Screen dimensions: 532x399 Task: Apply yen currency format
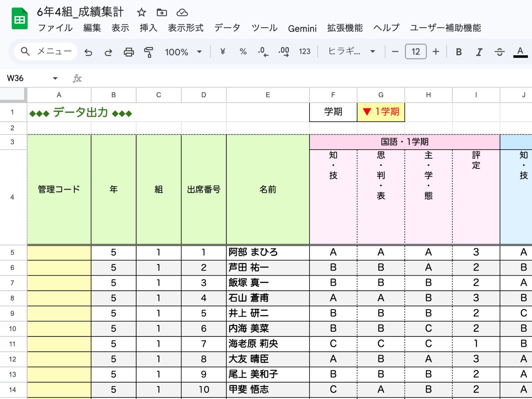point(223,52)
